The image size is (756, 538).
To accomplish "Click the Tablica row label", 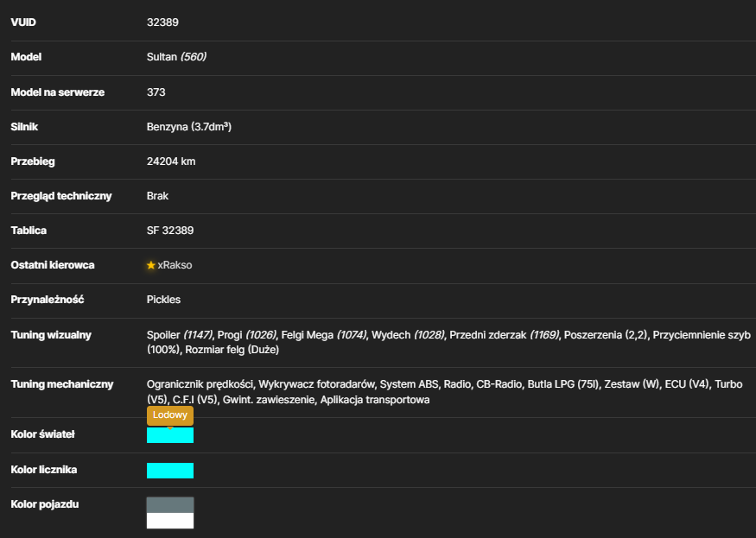I will click(29, 231).
